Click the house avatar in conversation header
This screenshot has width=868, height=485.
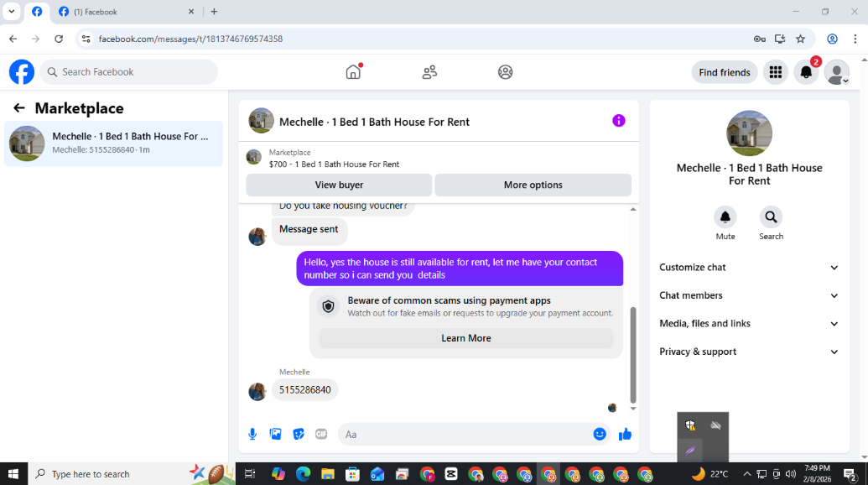262,121
